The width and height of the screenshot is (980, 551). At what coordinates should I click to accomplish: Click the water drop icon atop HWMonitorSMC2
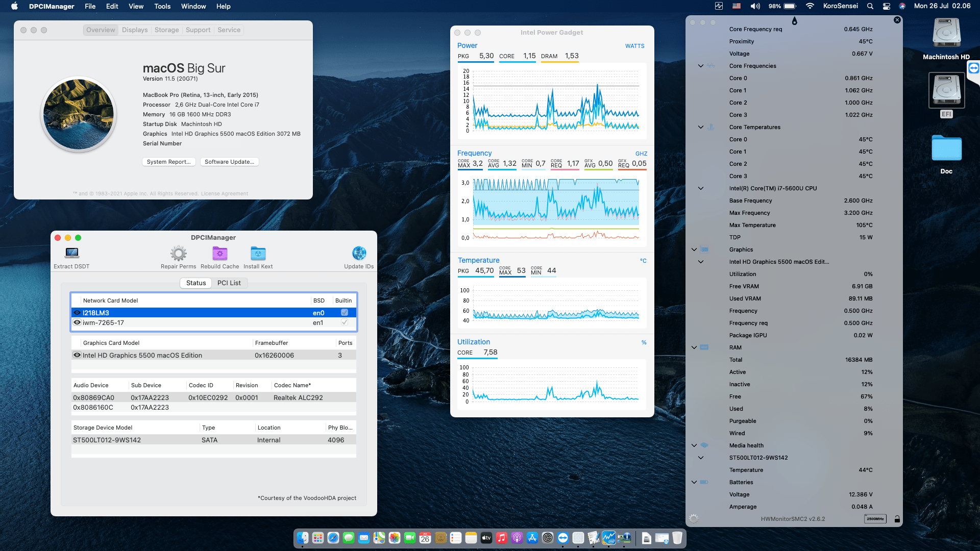(794, 21)
